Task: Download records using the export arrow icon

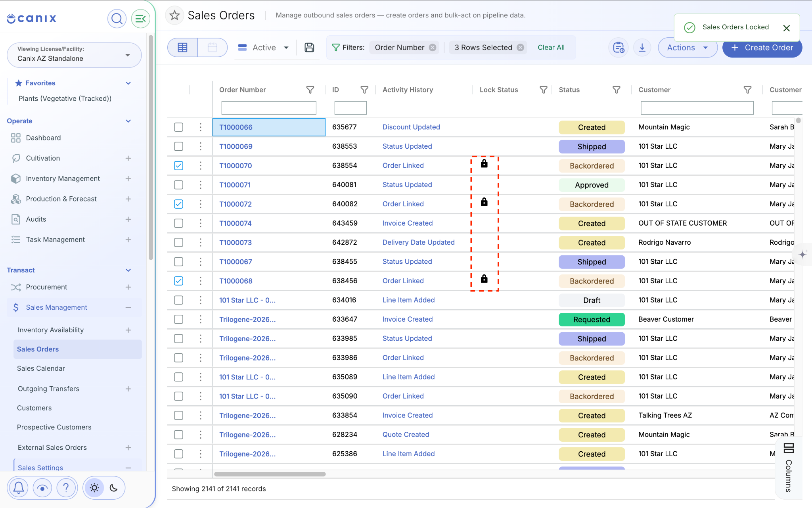Action: [642, 48]
